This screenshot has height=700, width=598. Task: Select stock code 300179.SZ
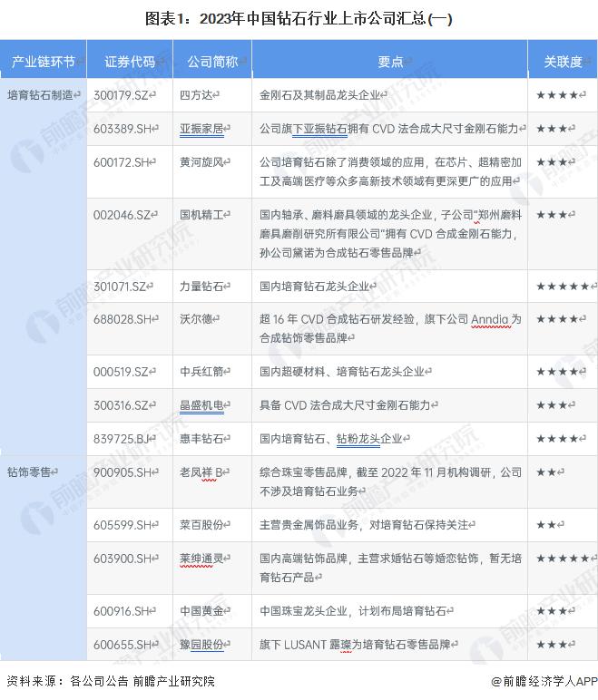tap(121, 95)
